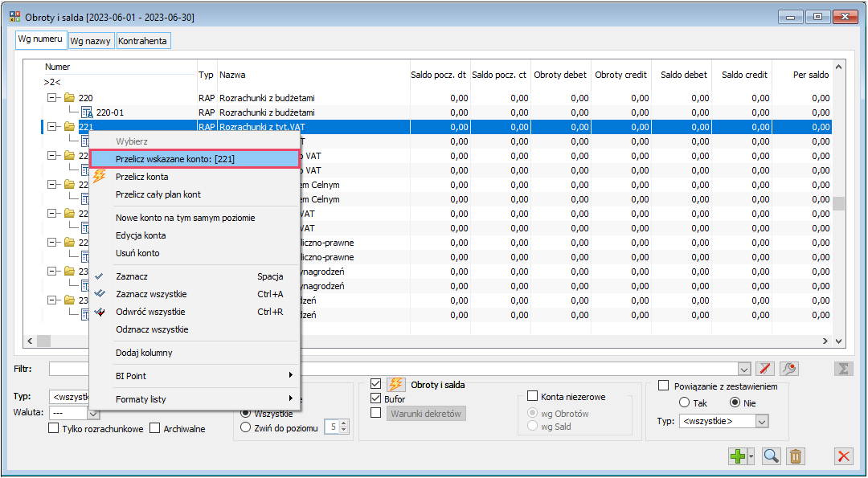This screenshot has height=478, width=868.
Task: Sort by the Nazwa column header
Action: point(313,76)
